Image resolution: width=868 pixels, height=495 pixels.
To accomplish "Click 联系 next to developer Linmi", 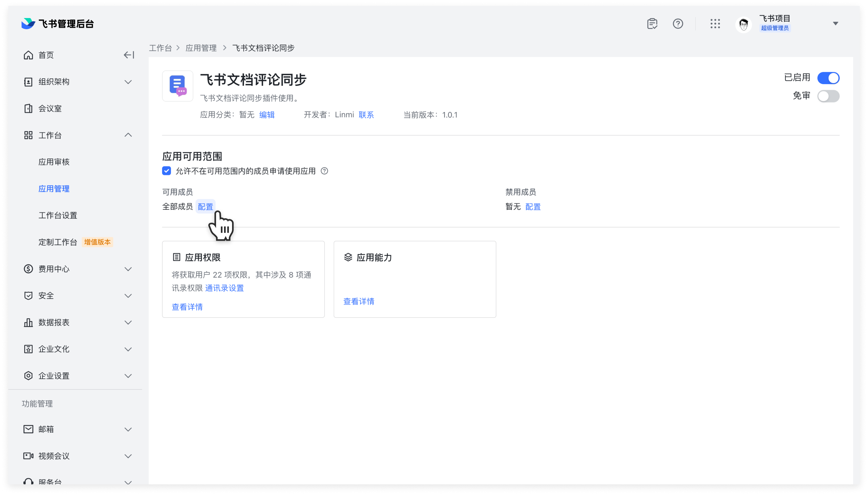I will pyautogui.click(x=366, y=115).
